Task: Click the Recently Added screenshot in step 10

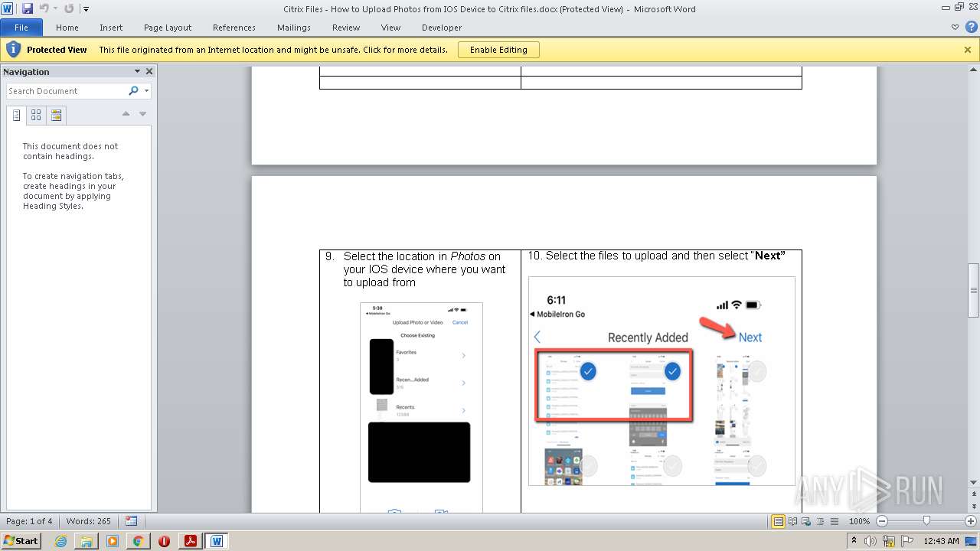Action: [x=661, y=381]
